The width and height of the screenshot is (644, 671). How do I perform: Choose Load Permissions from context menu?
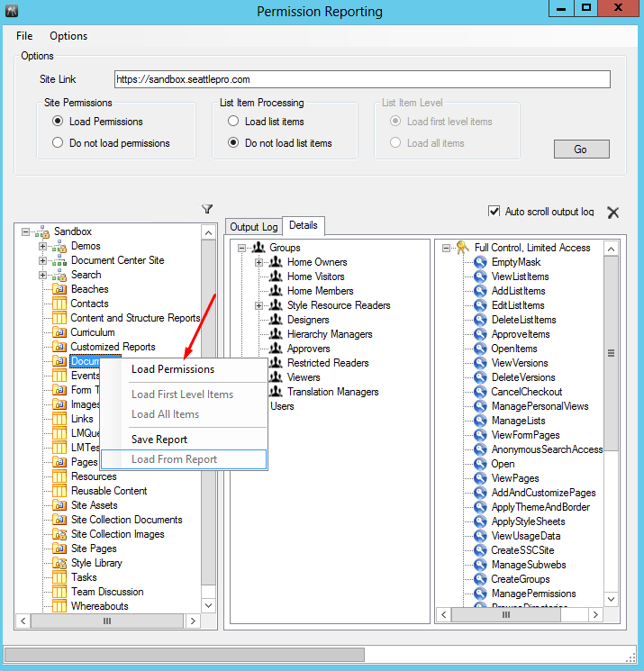click(173, 369)
